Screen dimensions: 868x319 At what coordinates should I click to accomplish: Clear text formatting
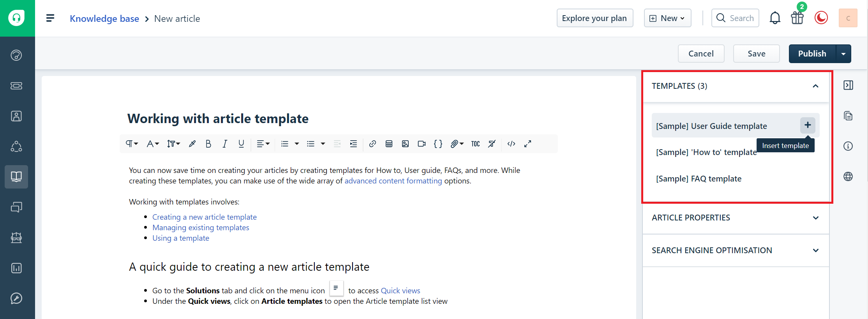492,144
